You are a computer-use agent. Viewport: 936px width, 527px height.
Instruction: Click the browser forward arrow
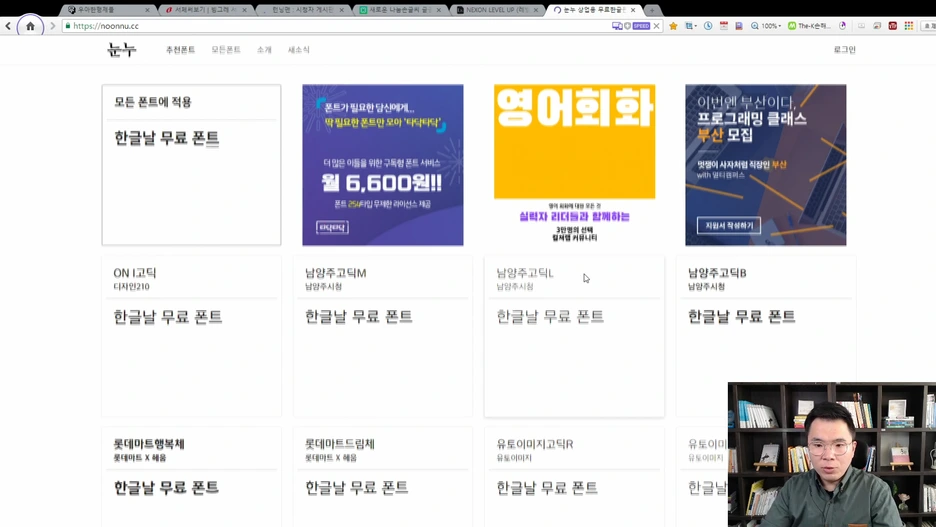coord(53,26)
